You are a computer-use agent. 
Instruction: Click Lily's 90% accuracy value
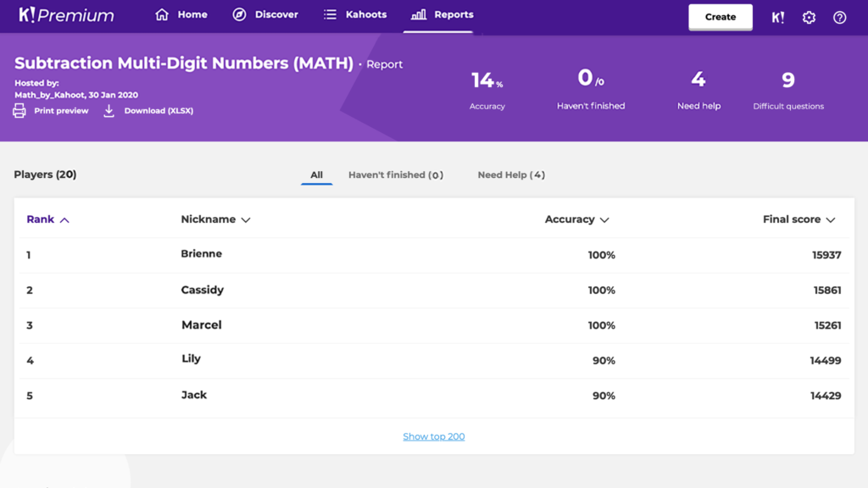(x=604, y=361)
